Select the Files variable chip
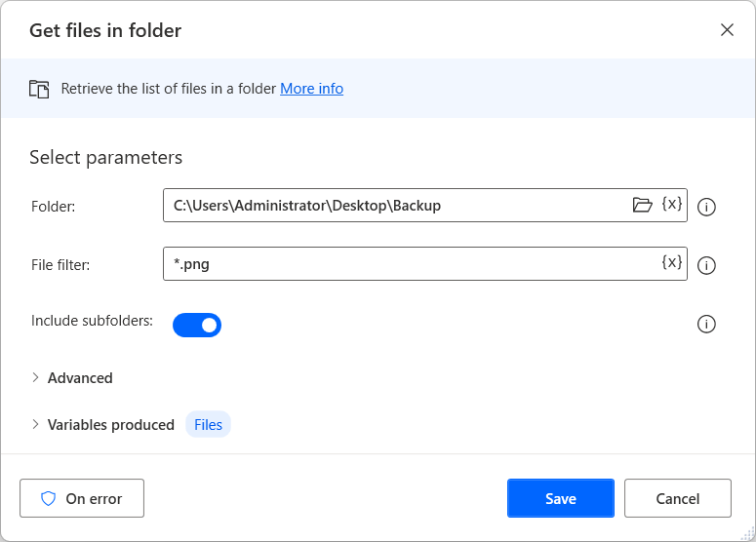This screenshot has height=542, width=756. tap(209, 424)
